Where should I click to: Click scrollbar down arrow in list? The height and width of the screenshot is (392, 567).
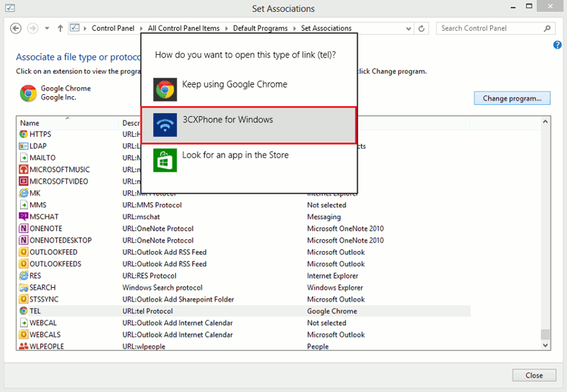[546, 345]
